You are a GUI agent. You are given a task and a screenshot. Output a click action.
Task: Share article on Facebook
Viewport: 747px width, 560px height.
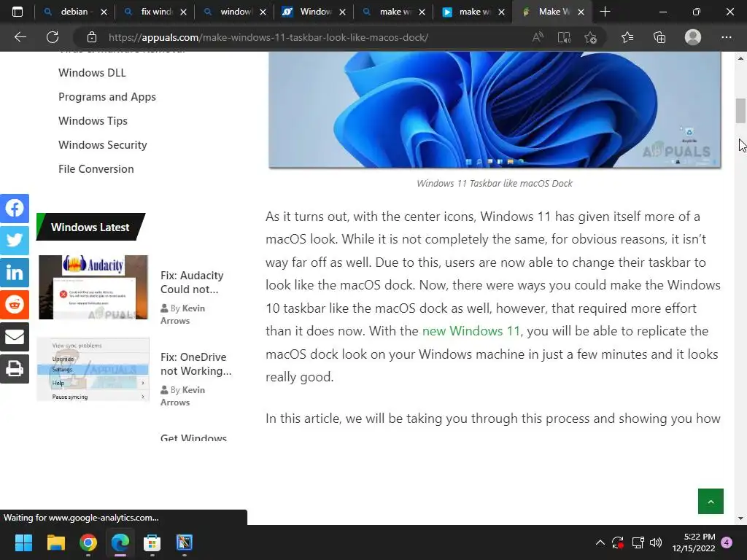tap(15, 208)
